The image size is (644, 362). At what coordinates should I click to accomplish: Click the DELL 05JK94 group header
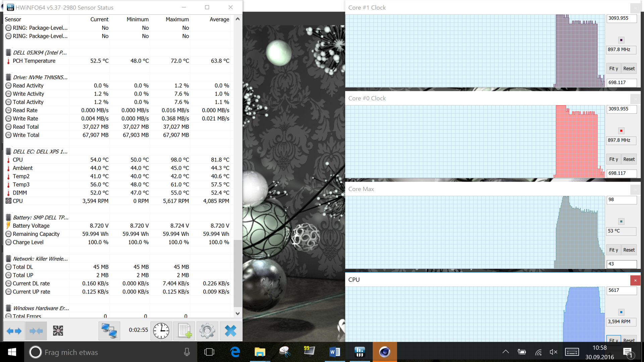pos(37,53)
